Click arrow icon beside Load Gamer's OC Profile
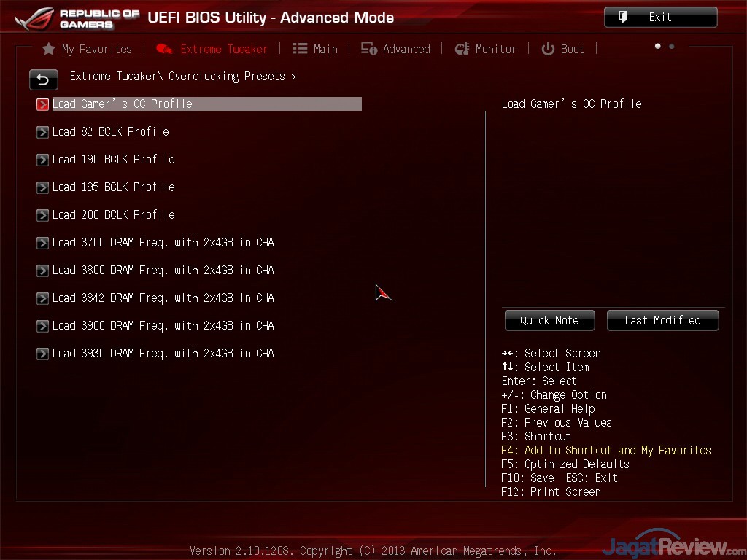The image size is (747, 560). tap(42, 104)
